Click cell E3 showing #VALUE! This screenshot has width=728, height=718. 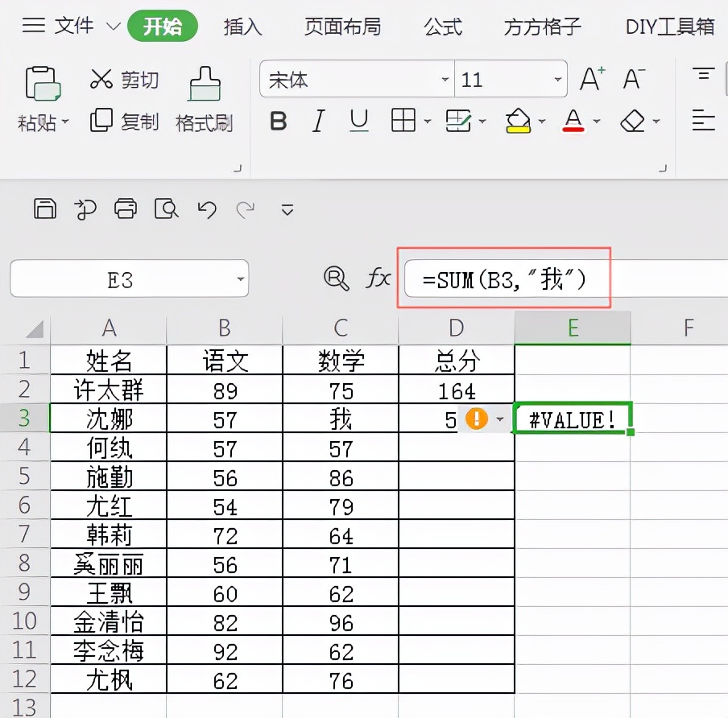pos(573,419)
